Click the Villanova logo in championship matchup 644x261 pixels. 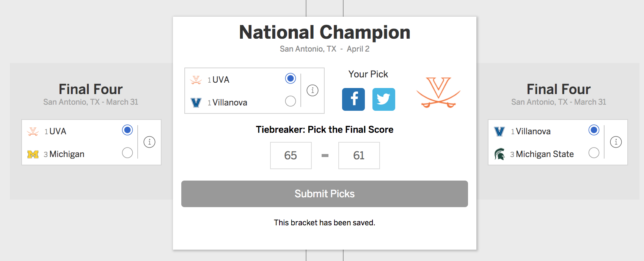196,102
